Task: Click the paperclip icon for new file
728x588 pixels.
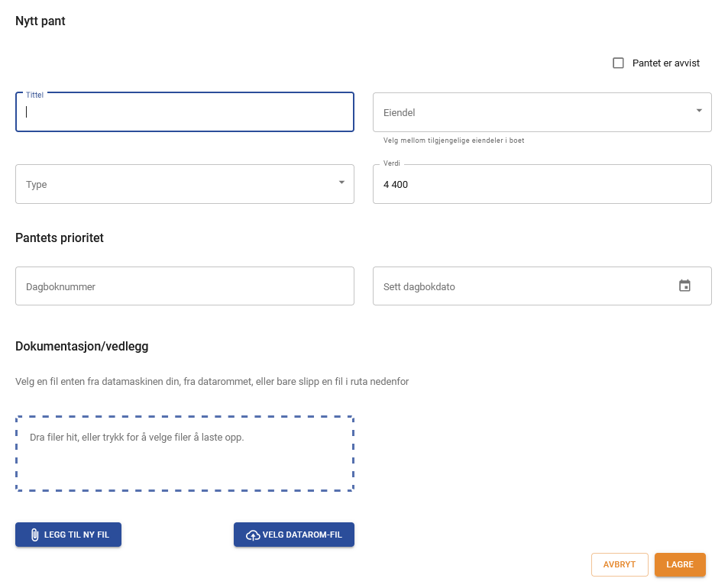Action: point(34,535)
